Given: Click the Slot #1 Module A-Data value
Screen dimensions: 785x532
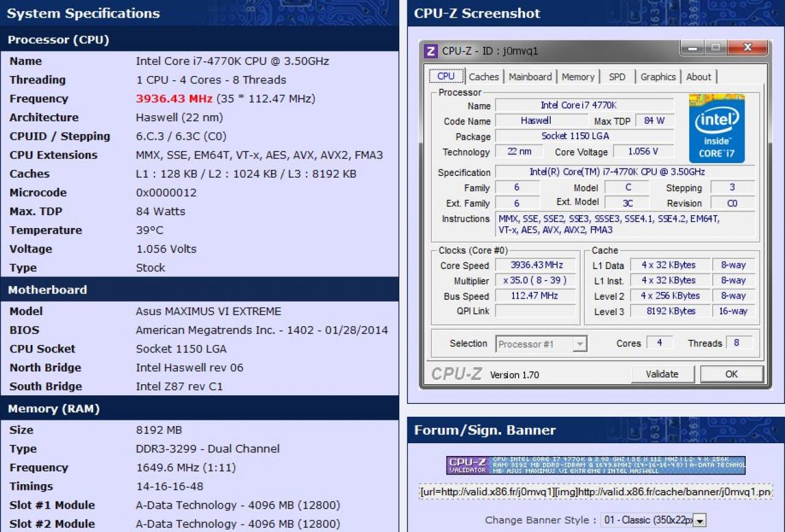Looking at the screenshot, I should [238, 505].
